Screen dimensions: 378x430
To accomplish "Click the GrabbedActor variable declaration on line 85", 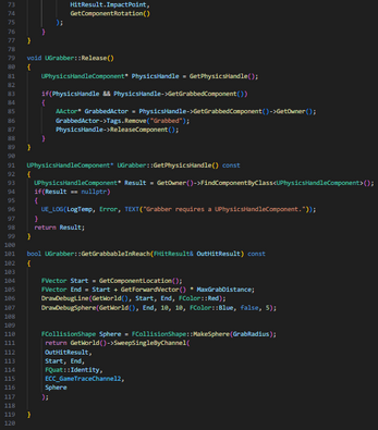I will pyautogui.click(x=106, y=111).
